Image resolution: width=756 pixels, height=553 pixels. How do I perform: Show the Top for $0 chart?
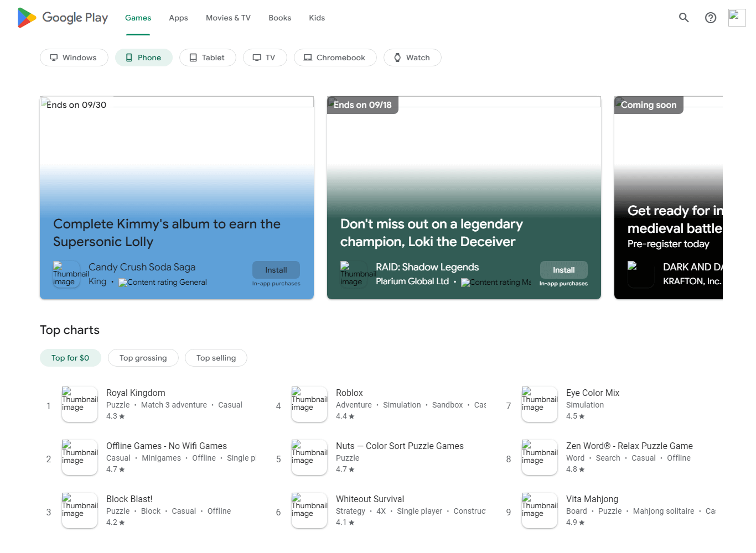(70, 358)
